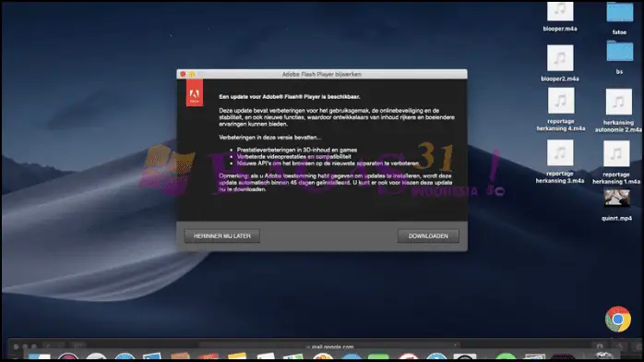Select the blooper.m4a audio file
This screenshot has width=644, height=362.
tap(560, 12)
